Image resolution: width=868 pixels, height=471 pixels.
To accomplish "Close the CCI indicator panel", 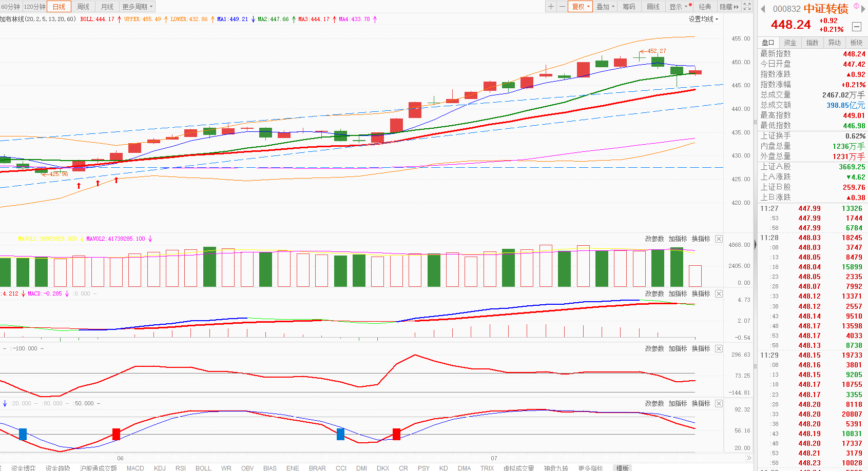I will (719, 349).
